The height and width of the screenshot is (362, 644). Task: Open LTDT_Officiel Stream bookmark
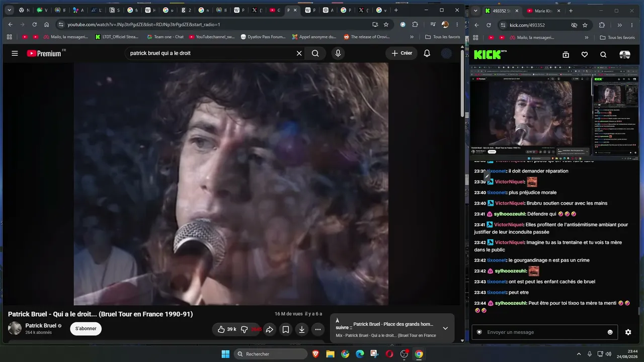[117, 37]
